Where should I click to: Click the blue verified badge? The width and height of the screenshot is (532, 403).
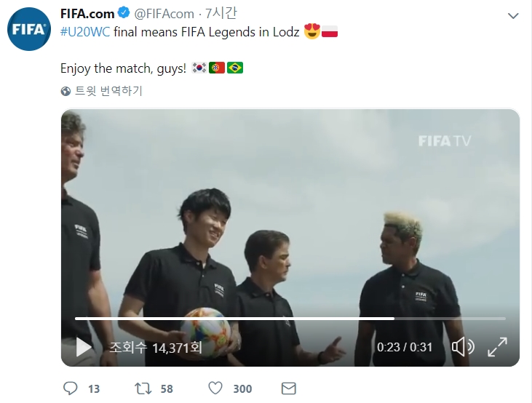(x=124, y=13)
